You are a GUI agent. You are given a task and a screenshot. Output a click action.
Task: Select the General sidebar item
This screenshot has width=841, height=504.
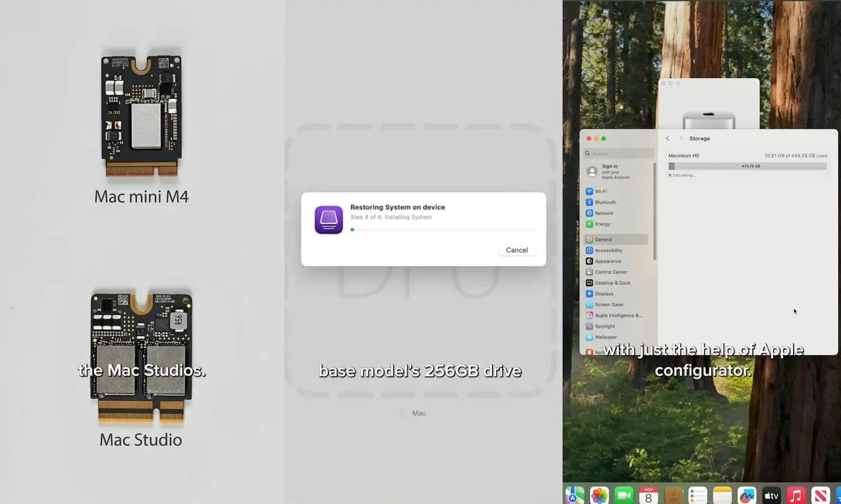click(603, 240)
